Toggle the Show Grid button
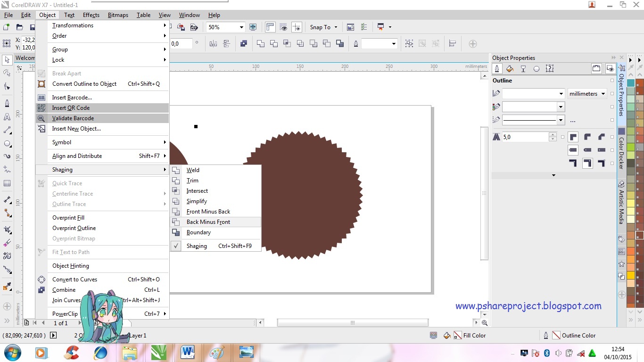Screen dimensions: 644x362 283,27
